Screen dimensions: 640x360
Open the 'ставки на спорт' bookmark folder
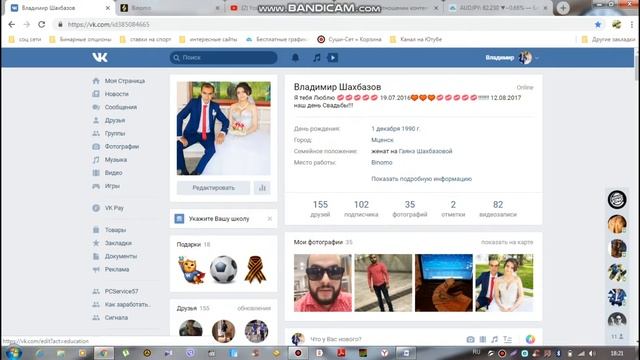click(145, 39)
